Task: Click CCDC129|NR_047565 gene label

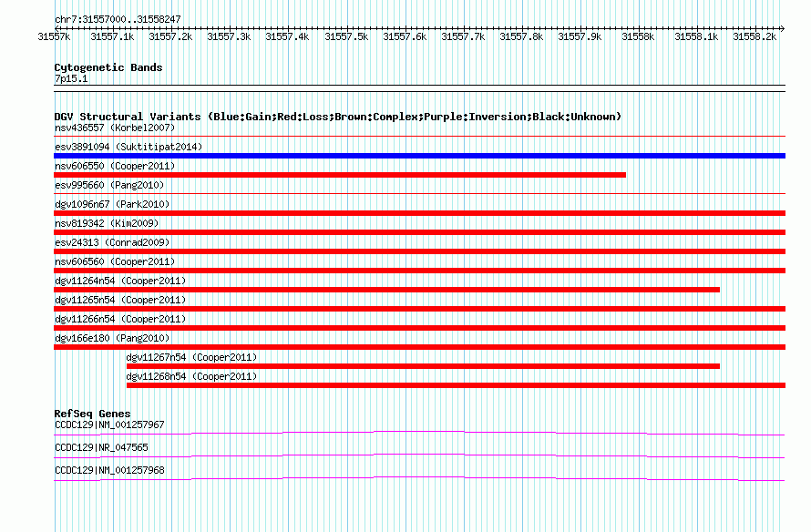Action: pos(101,447)
